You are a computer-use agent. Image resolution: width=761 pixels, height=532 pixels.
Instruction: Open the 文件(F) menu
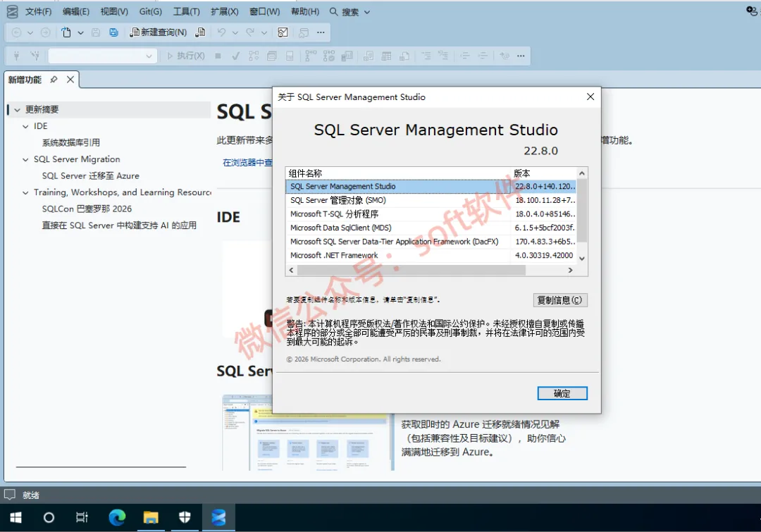point(38,12)
